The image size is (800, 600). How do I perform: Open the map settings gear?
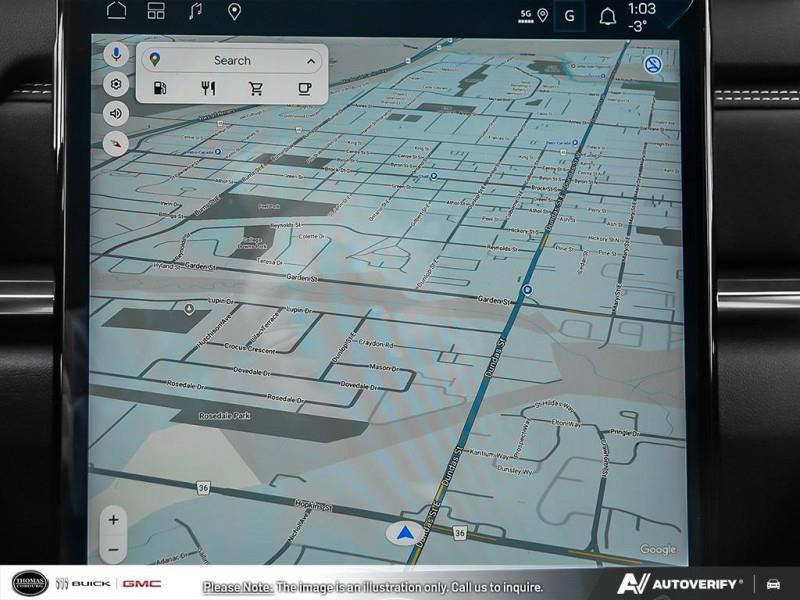[x=116, y=84]
